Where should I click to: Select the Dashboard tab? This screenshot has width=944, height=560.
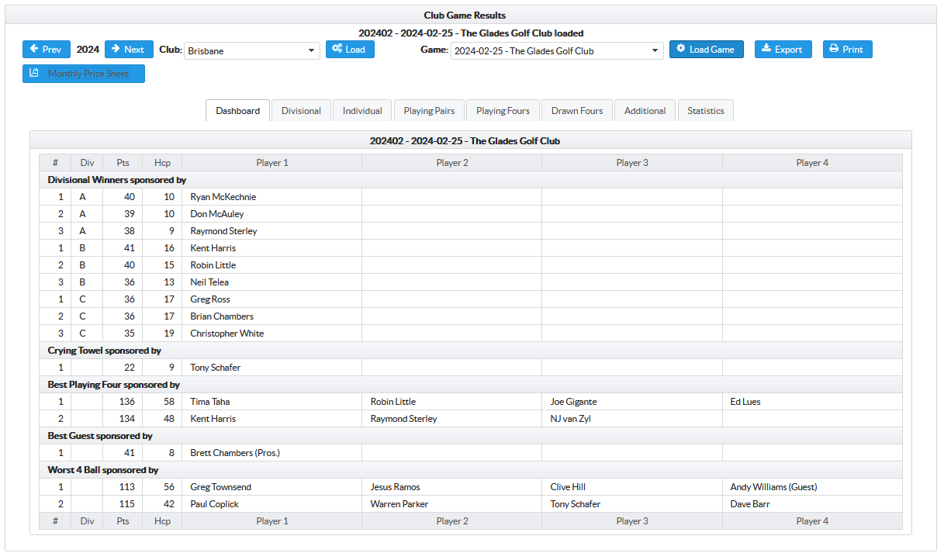point(238,111)
